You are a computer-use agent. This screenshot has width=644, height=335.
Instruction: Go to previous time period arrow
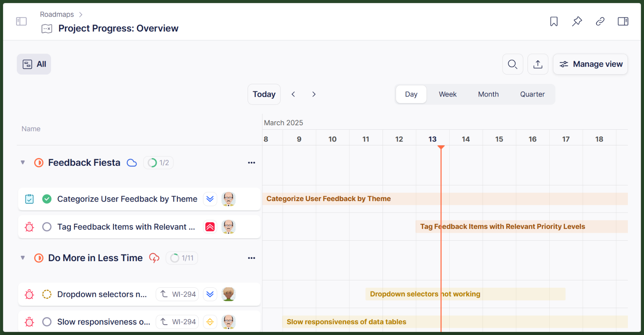(293, 94)
